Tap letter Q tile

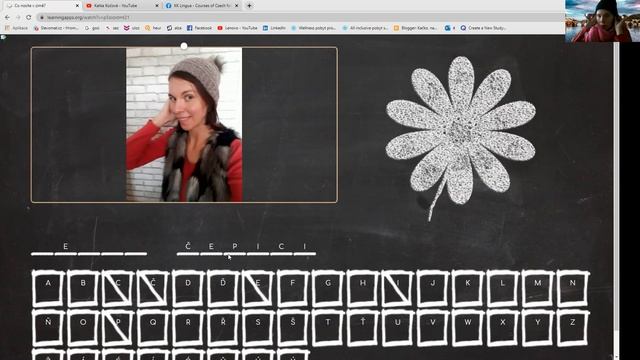(x=153, y=328)
